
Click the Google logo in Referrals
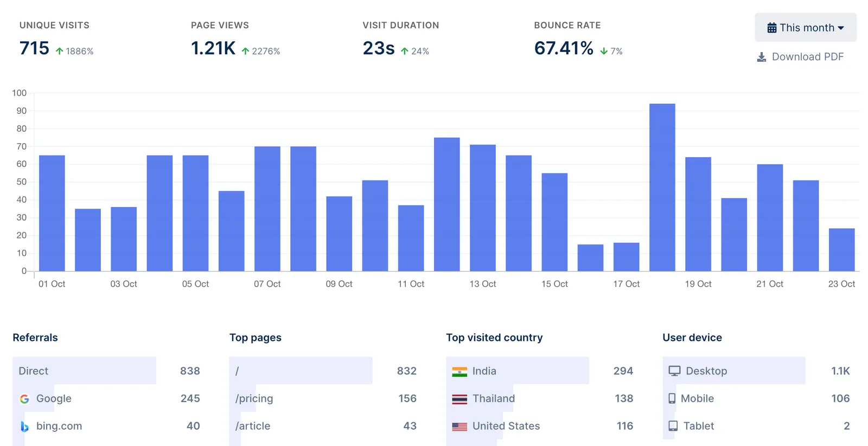[x=24, y=399]
